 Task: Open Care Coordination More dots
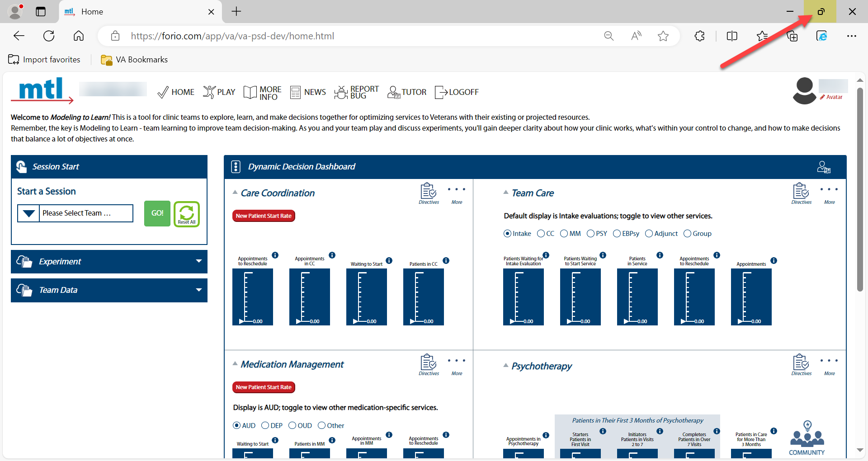(x=457, y=190)
